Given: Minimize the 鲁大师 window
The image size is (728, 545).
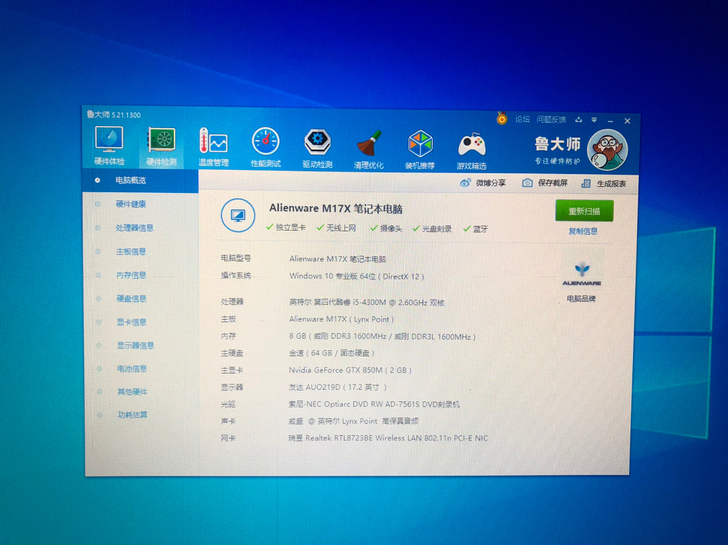Looking at the screenshot, I should (x=611, y=120).
